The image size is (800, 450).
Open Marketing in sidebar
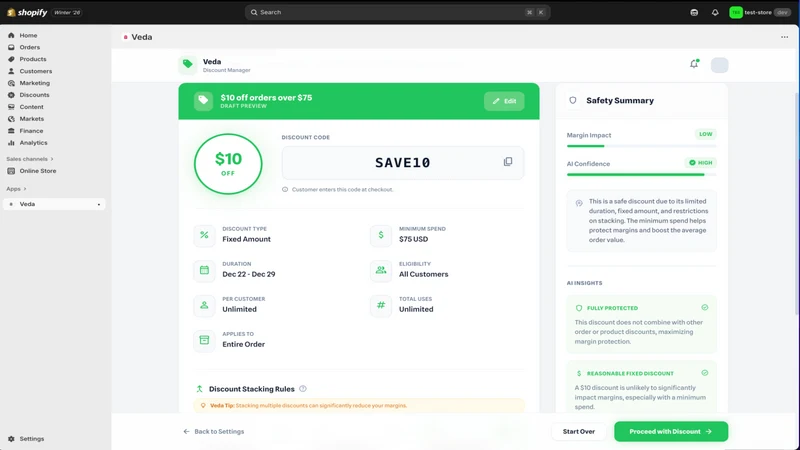[35, 83]
